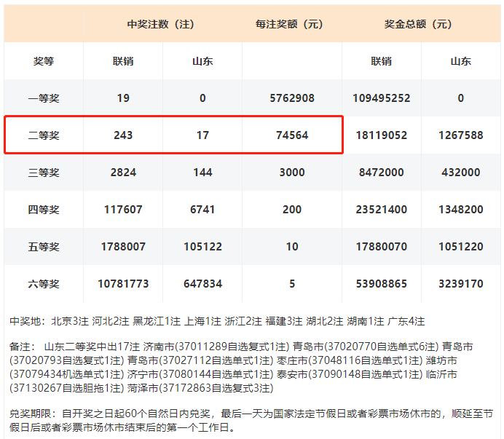Screen dimensions: 504x439
Task: Select the highlighted 二等奖 row label
Action: 44,135
